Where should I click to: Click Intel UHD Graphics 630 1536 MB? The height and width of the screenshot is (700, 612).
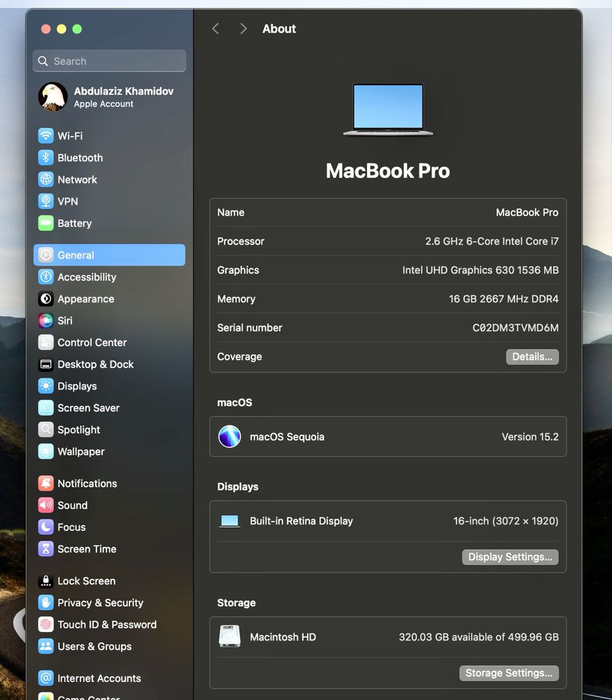tap(481, 270)
